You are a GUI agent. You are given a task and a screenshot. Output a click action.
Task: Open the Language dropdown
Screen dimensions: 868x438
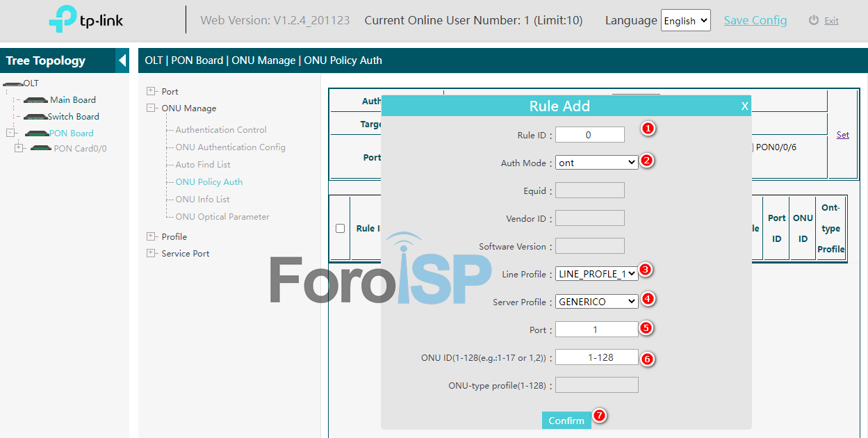[x=685, y=21]
